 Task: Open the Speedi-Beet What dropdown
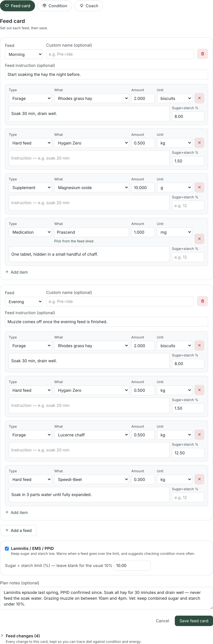[x=91, y=480]
